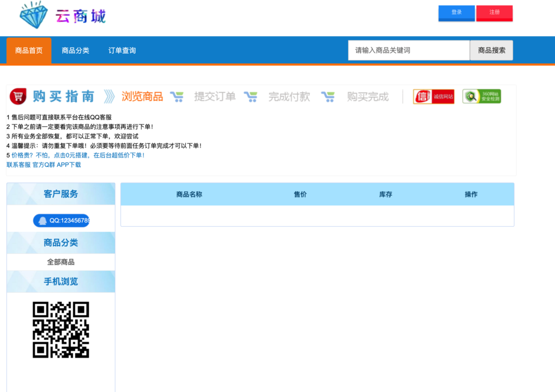Click the 360网站安全检测 badge

[x=482, y=96]
